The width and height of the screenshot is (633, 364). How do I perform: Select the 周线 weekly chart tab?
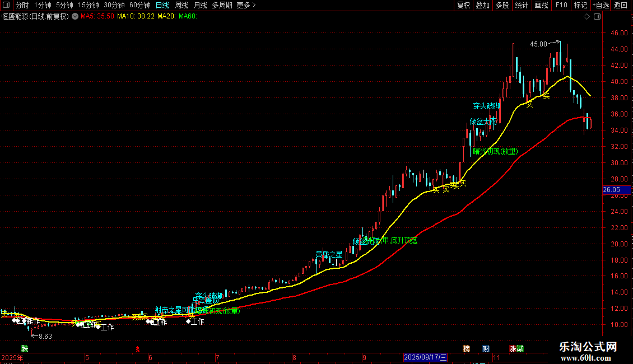pos(181,5)
